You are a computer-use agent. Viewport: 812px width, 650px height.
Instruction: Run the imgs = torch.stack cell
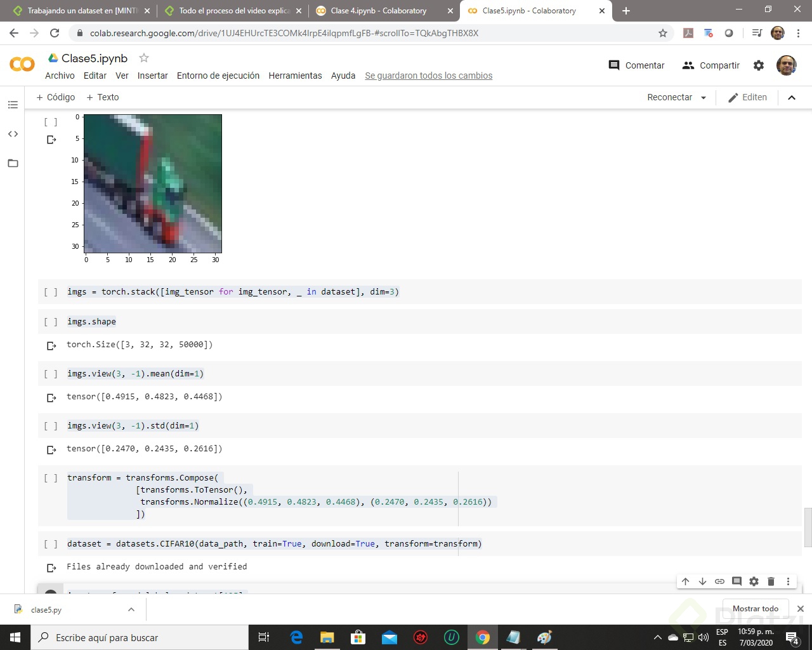pyautogui.click(x=51, y=292)
